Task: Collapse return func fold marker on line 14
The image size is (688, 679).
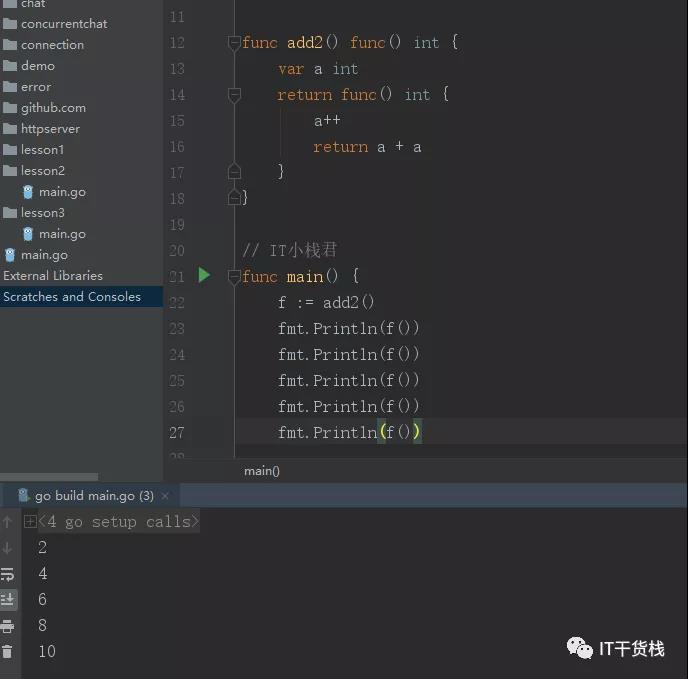Action: pyautogui.click(x=234, y=95)
